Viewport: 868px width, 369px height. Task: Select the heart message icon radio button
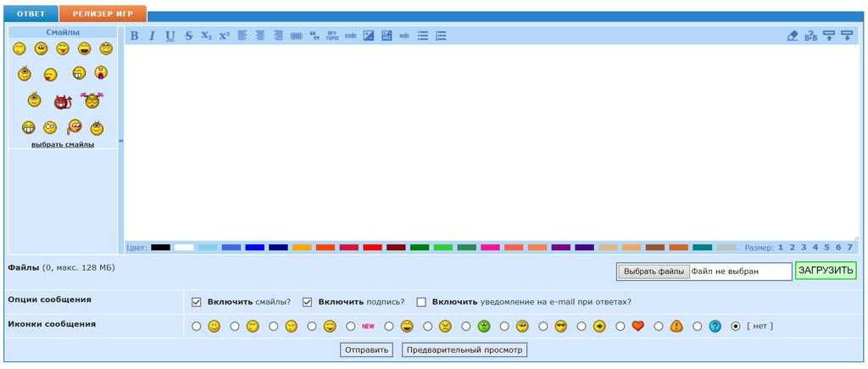tap(620, 327)
